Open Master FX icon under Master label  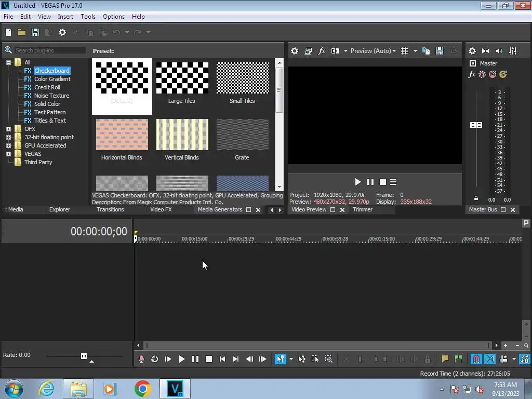(472, 74)
